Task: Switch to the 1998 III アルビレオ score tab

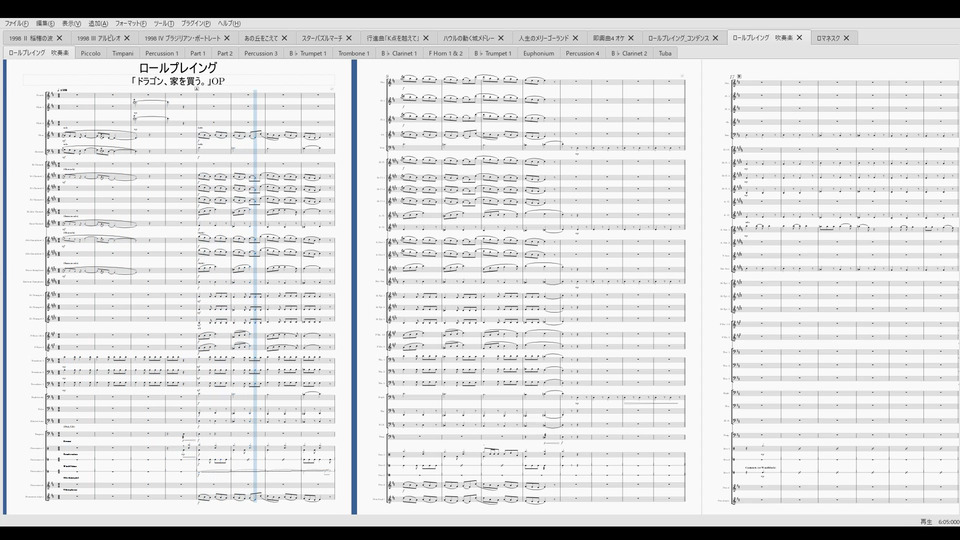Action: pyautogui.click(x=99, y=38)
